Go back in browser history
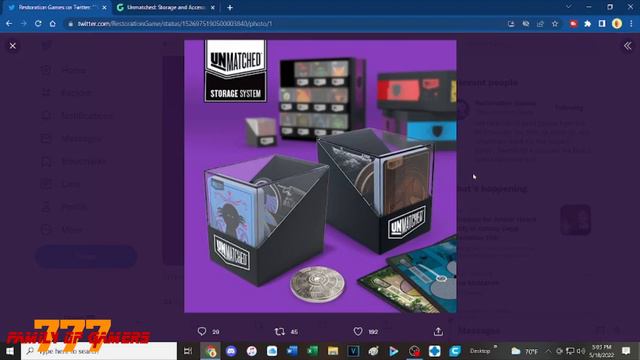This screenshot has height=360, width=640. tap(9, 24)
